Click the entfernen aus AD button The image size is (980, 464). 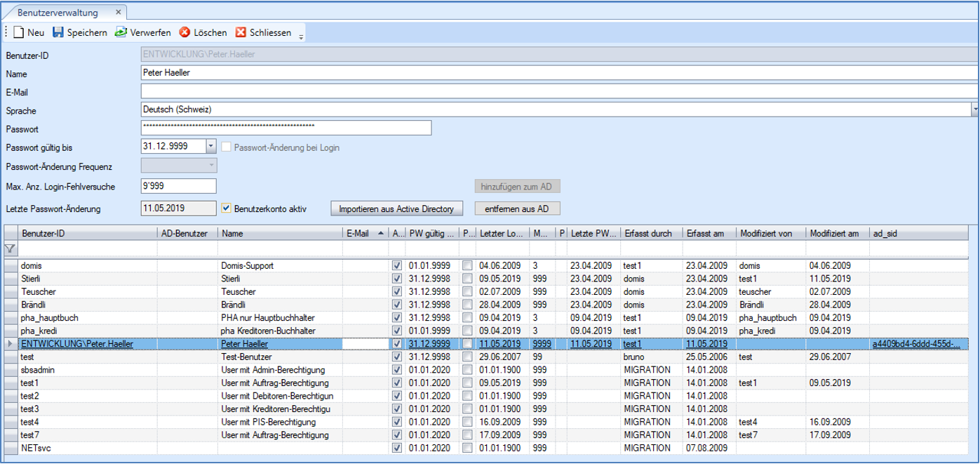pos(517,209)
